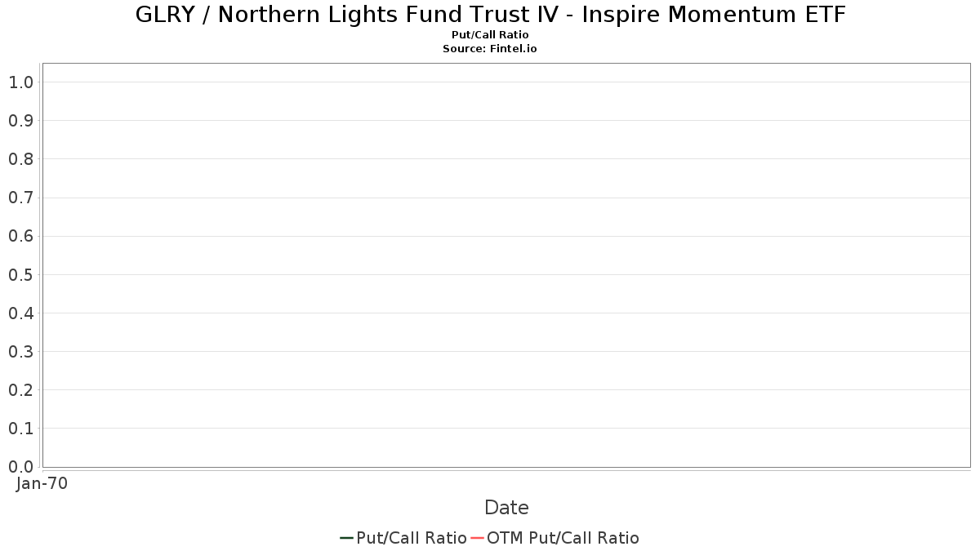Image resolution: width=980 pixels, height=551 pixels.
Task: Click the 1.0 y-axis tick label
Action: (20, 82)
